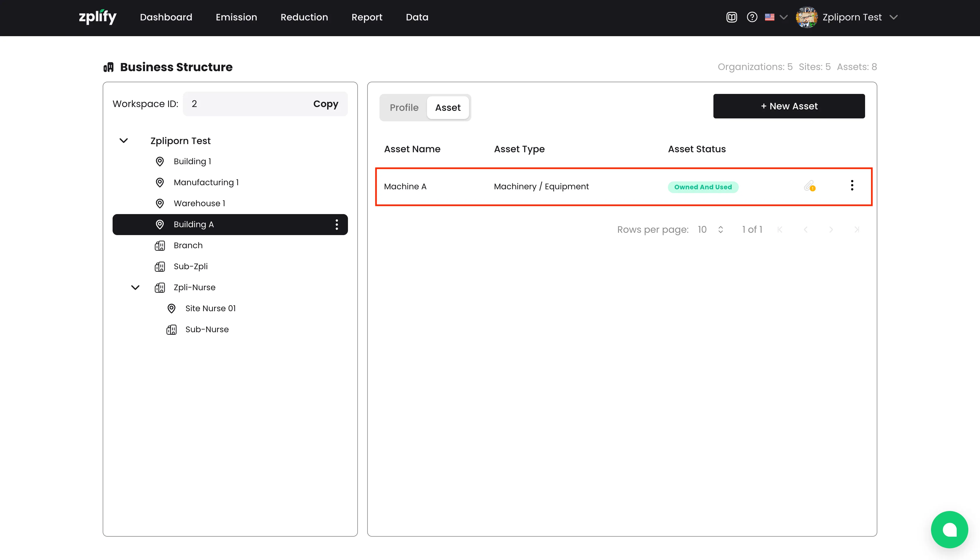Image resolution: width=980 pixels, height=560 pixels.
Task: Open Building A options kebab menu
Action: [x=337, y=225]
